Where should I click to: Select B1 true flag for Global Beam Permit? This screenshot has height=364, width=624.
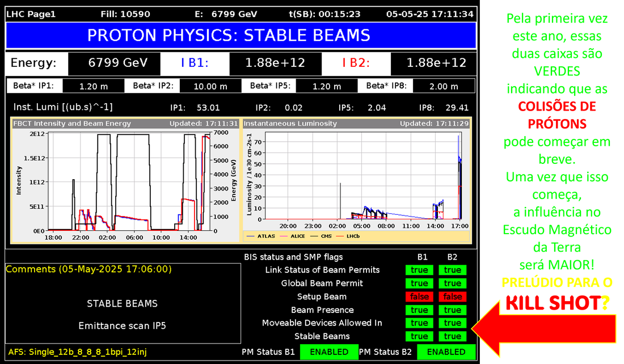coord(419,283)
